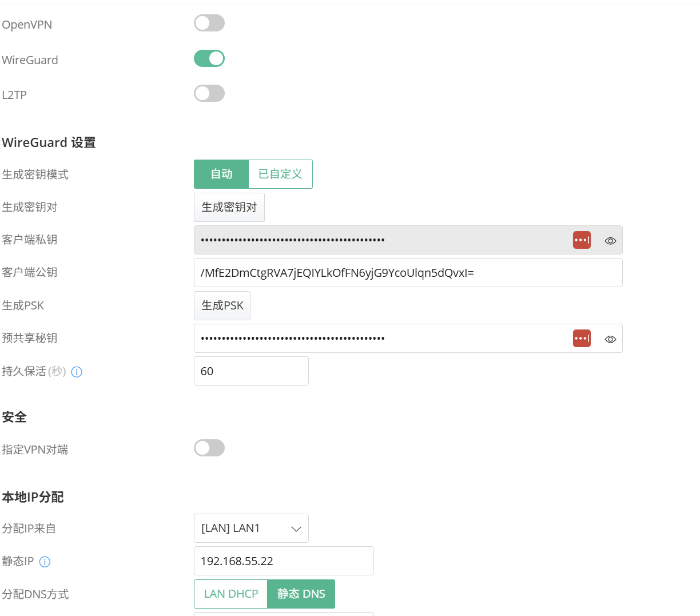700x616 pixels.
Task: Reveal the pre-shared key using eye icon
Action: (610, 339)
